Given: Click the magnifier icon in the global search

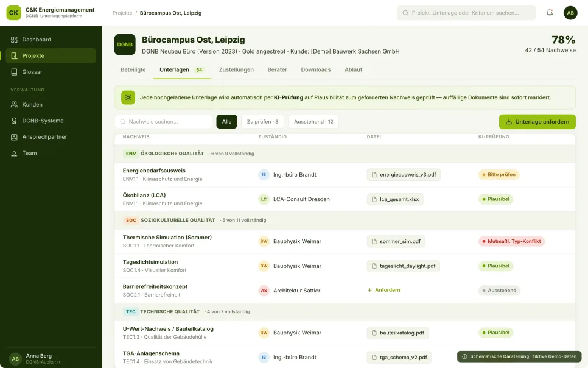Looking at the screenshot, I should [405, 13].
